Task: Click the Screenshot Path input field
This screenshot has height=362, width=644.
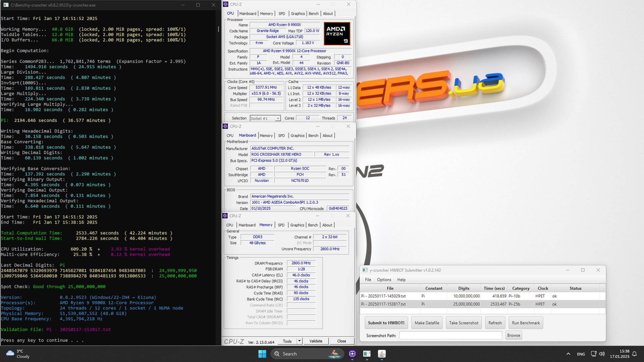Action: [450, 335]
